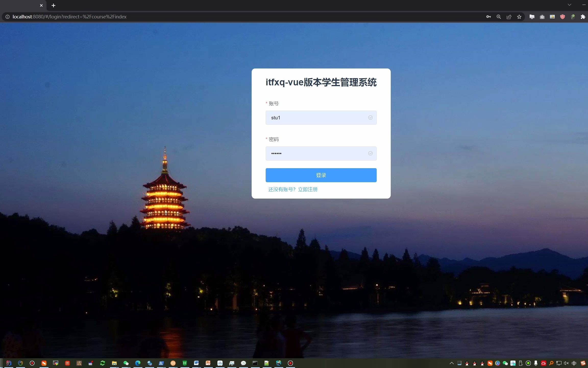The width and height of the screenshot is (588, 368).
Task: Switch input method using the 中 tray toggle
Action: coord(574,363)
